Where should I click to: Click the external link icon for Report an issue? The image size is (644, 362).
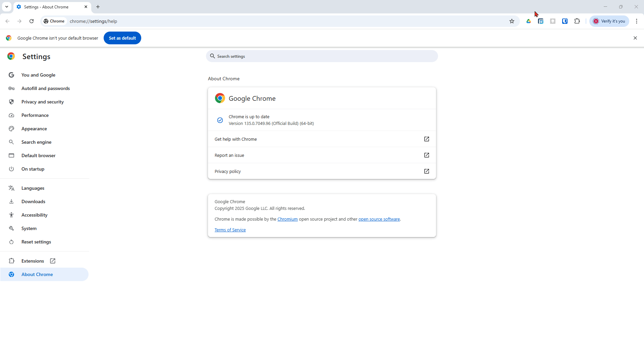(427, 155)
